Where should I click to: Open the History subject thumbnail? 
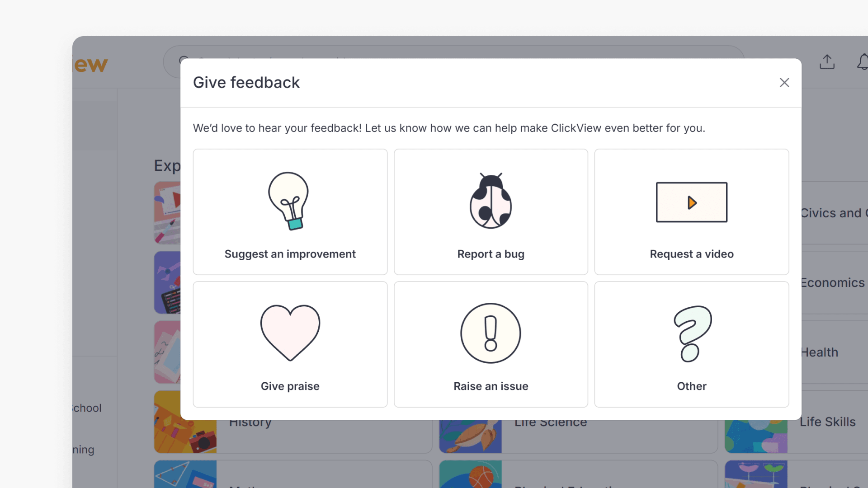[x=185, y=422]
